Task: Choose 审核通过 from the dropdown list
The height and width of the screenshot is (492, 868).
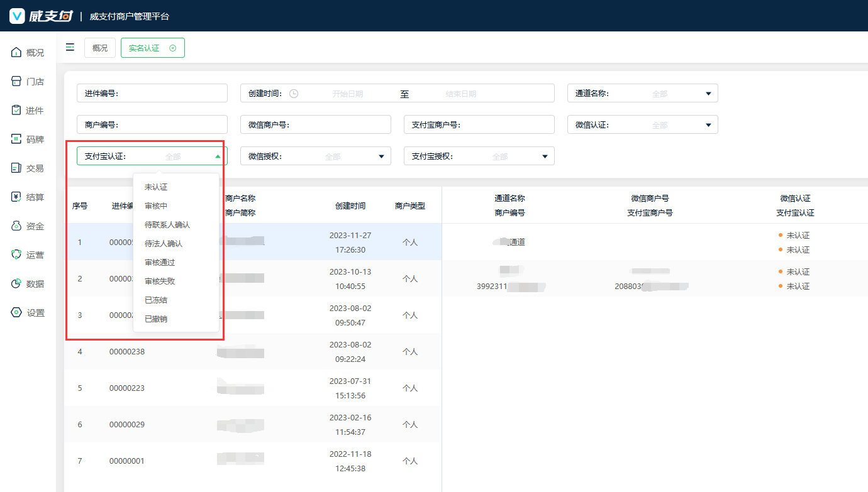Action: pyautogui.click(x=160, y=263)
